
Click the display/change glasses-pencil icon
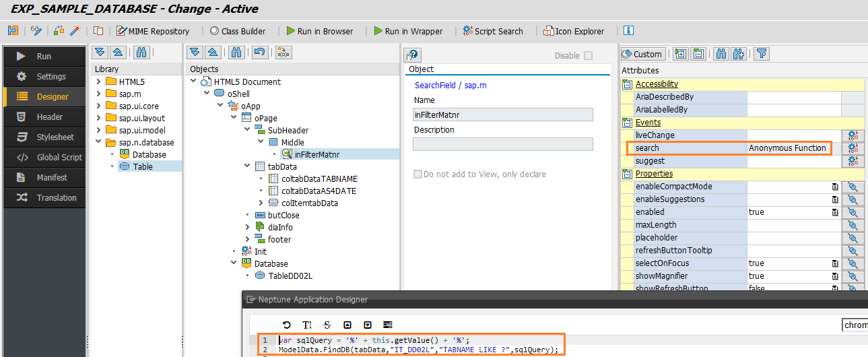click(36, 31)
